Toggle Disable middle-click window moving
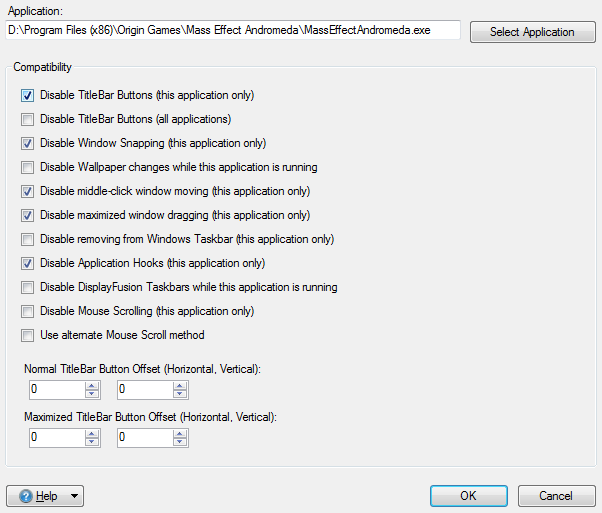Screen dimensions: 602x513 (x=27, y=192)
